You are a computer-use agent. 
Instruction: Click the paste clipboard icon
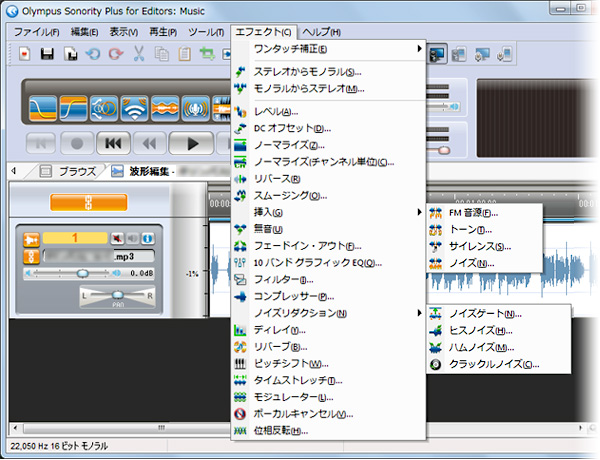click(184, 54)
